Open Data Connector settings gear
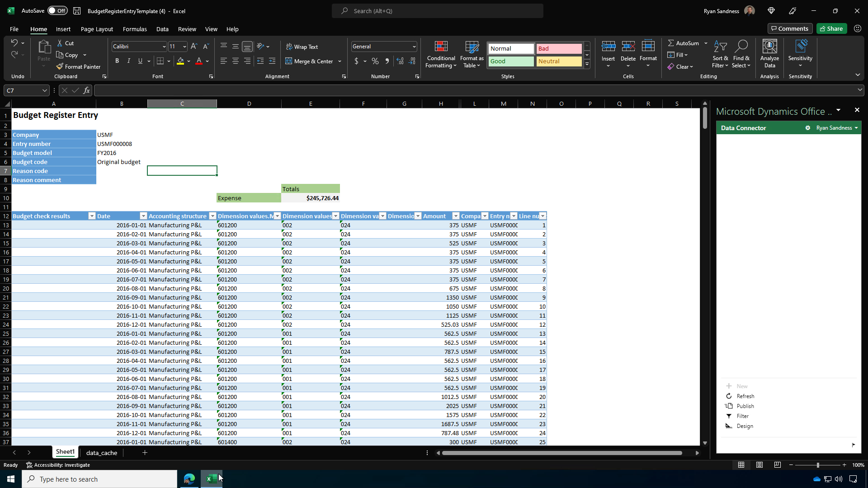Viewport: 868px width, 488px height. click(807, 128)
